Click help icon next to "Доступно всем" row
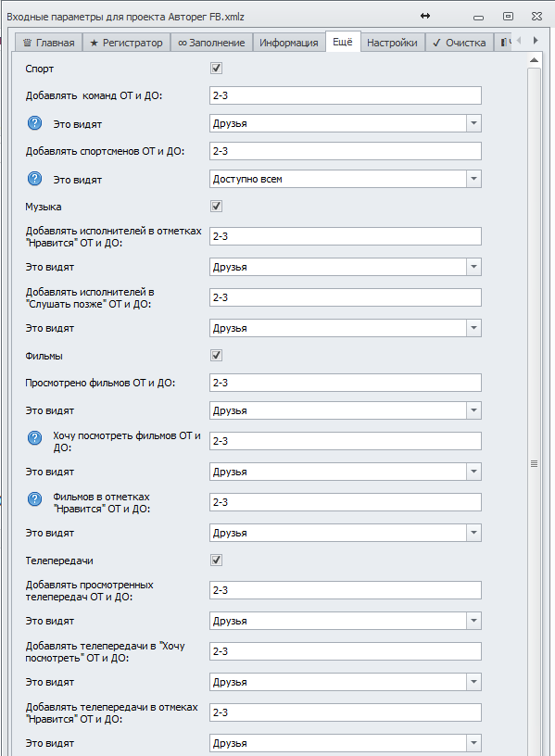This screenshot has width=555, height=756. [x=34, y=179]
